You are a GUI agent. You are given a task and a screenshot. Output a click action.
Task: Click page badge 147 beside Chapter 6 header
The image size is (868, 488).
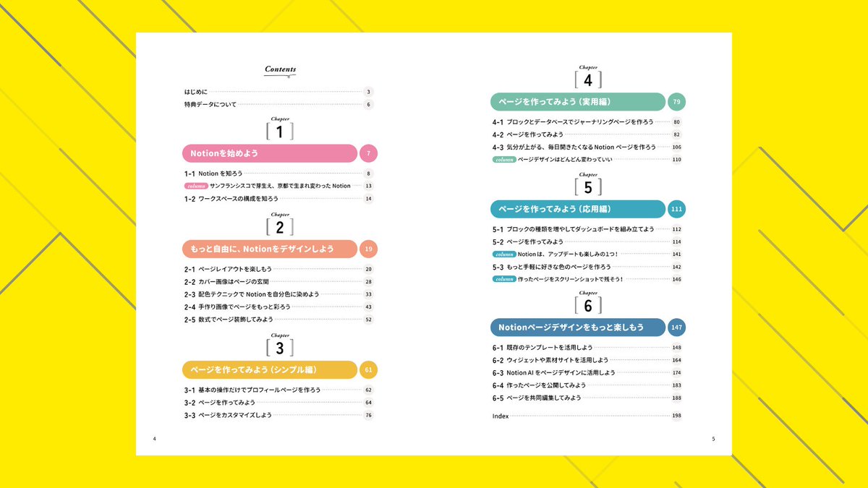click(x=677, y=327)
